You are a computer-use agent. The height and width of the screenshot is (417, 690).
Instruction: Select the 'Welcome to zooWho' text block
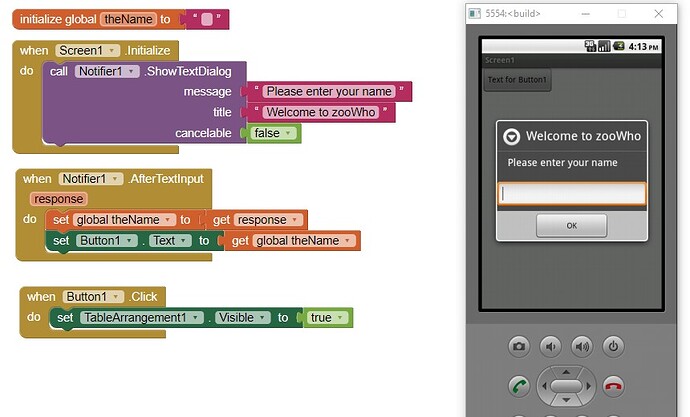[x=321, y=113]
